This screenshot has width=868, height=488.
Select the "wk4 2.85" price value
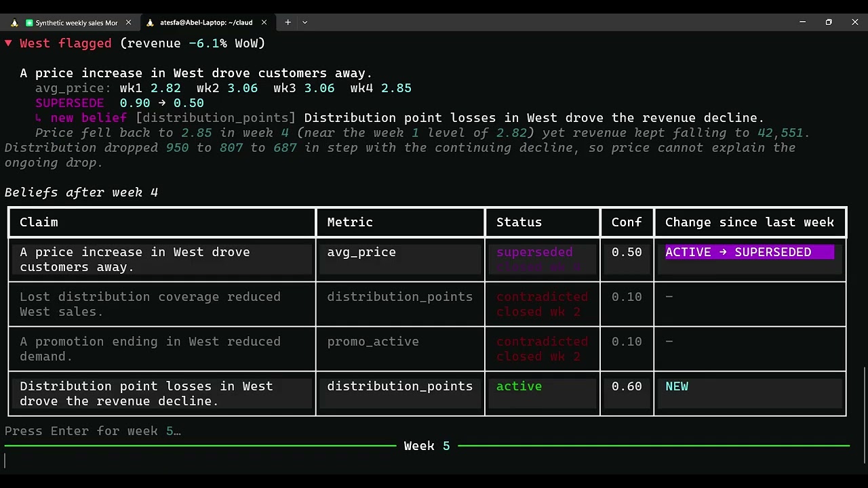coord(381,88)
